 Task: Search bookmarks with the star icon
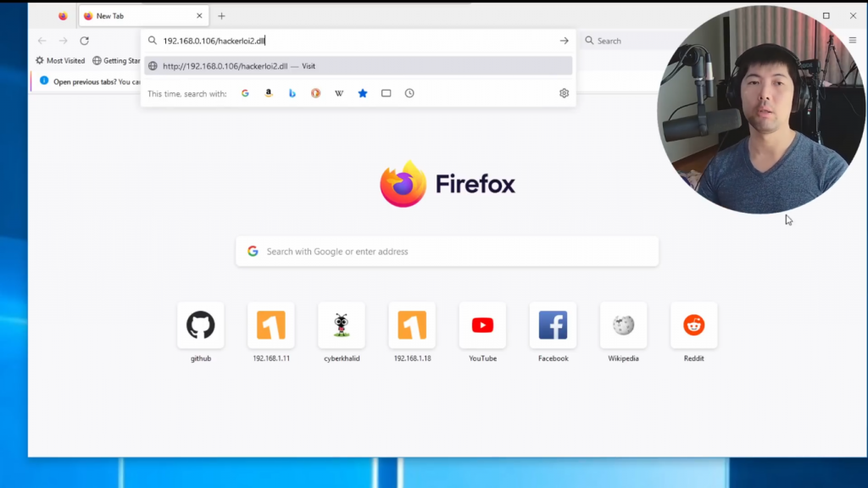coord(363,93)
